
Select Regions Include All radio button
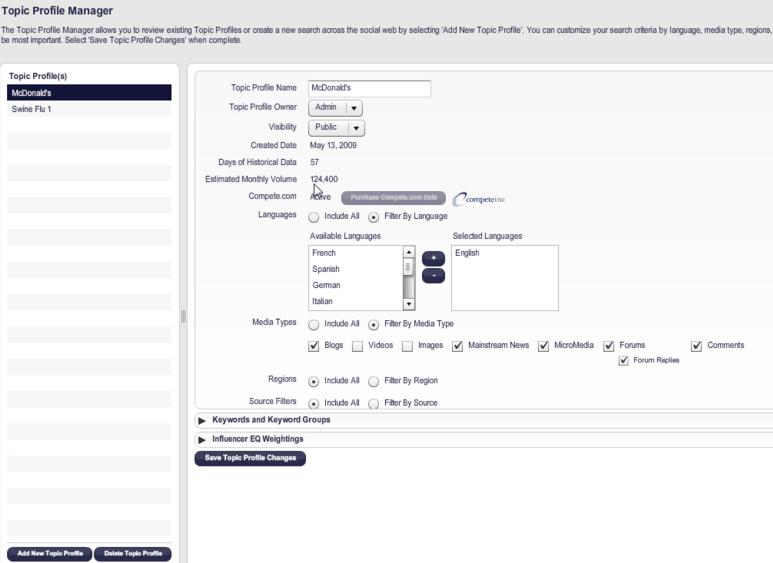point(314,381)
